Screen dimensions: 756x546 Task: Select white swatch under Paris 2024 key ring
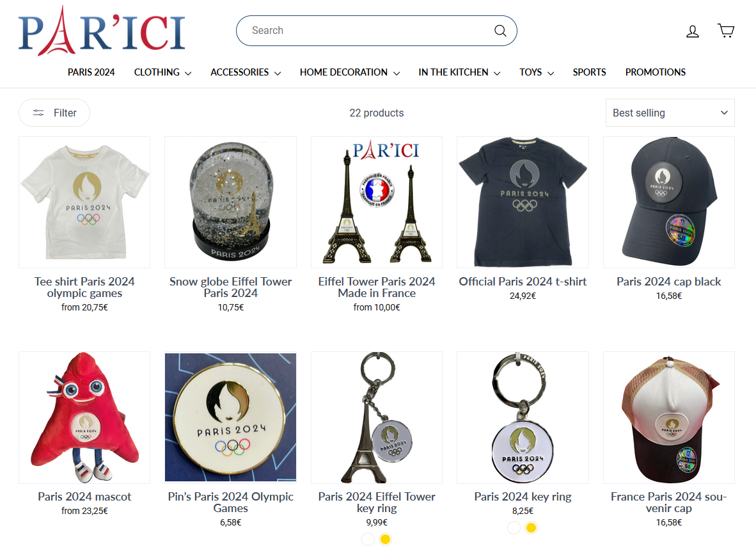point(514,527)
